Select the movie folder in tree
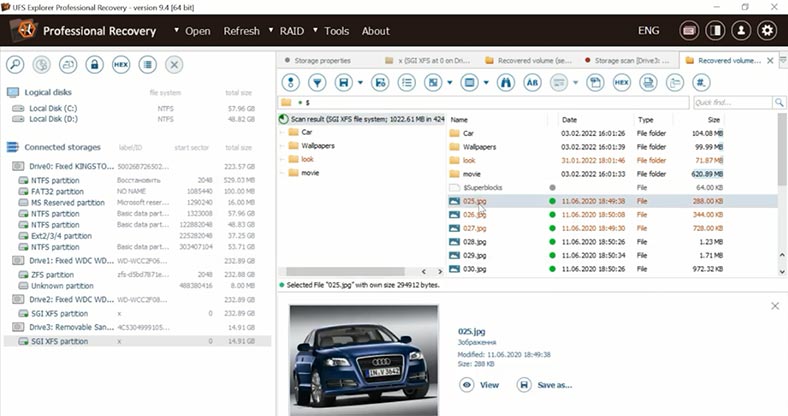Screen dimensions: 788x416 tap(310, 173)
